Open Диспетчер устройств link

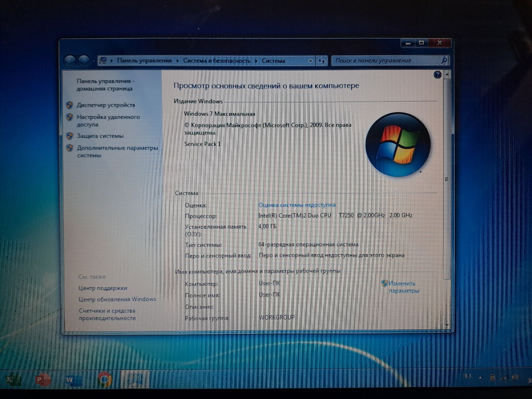(x=106, y=105)
